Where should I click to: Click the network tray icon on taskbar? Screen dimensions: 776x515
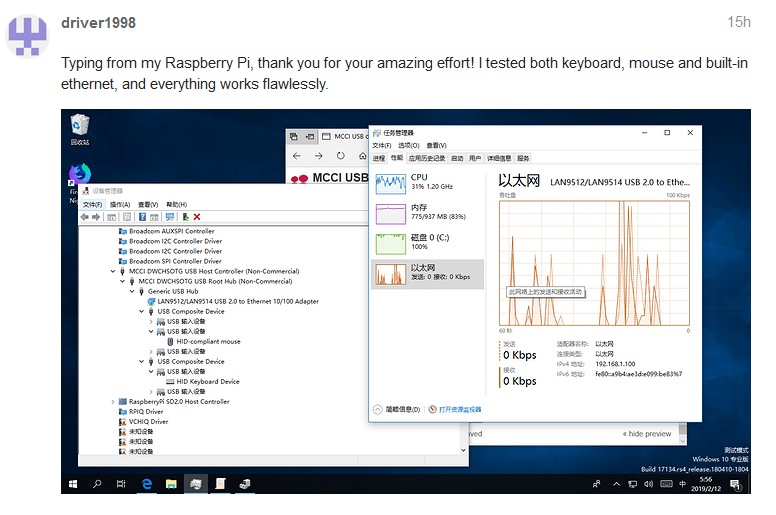(x=632, y=484)
